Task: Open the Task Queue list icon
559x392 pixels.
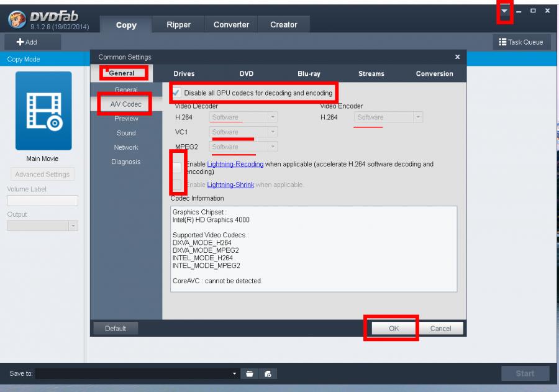Action: click(502, 42)
